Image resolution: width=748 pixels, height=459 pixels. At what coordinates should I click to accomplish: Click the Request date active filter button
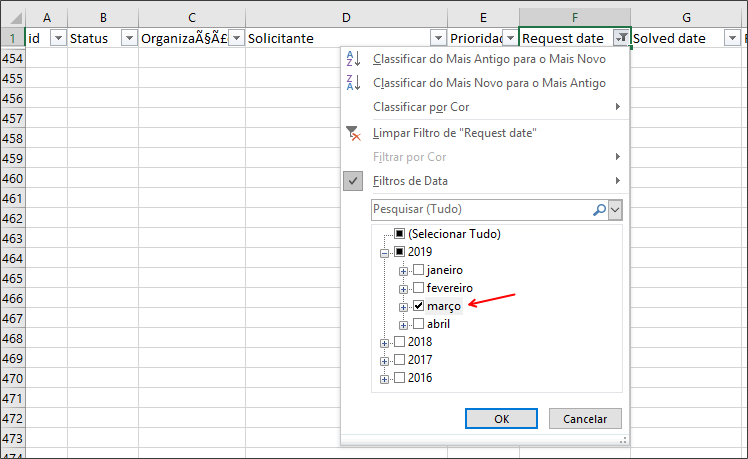pos(621,38)
